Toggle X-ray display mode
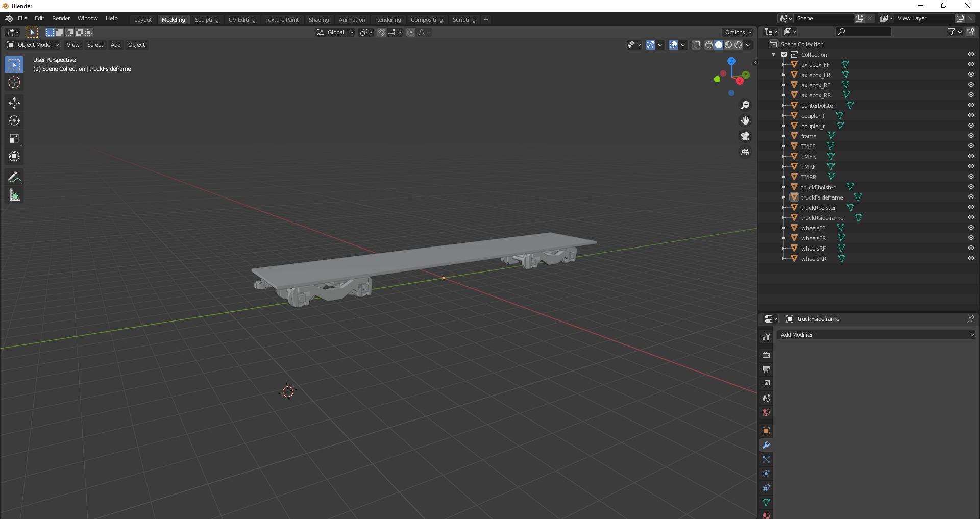 [x=696, y=45]
